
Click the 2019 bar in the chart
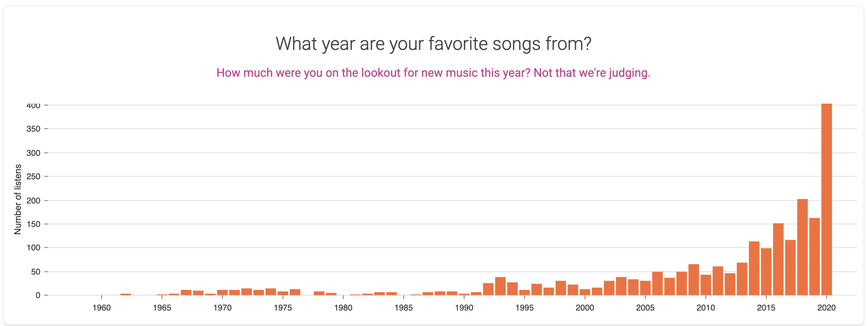coord(814,256)
